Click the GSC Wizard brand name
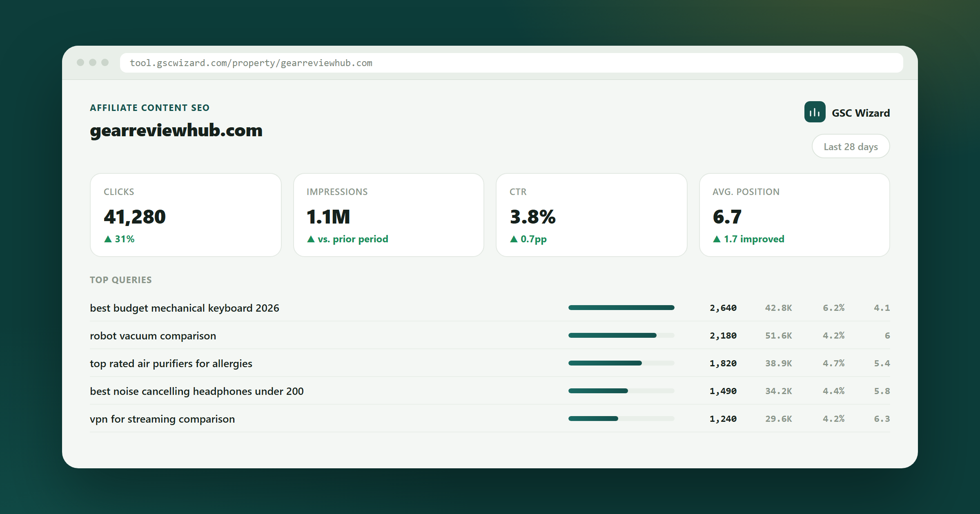980x514 pixels. pyautogui.click(x=861, y=113)
